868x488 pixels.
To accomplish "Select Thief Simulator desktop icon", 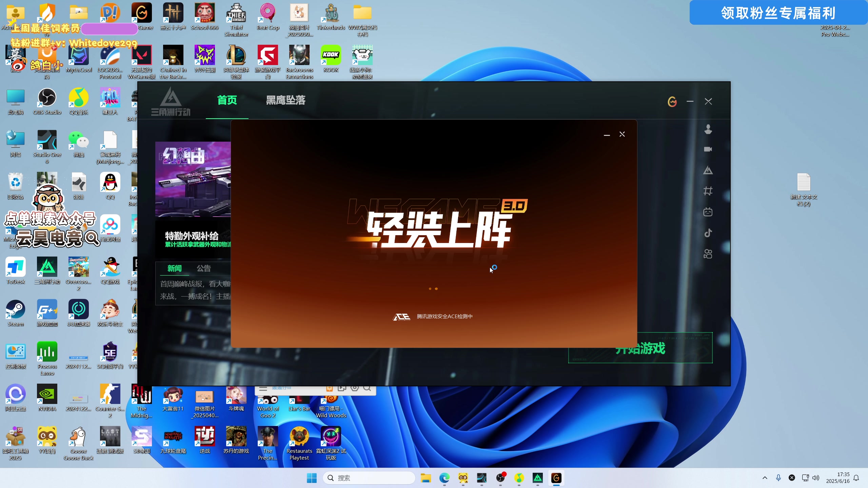I will [236, 20].
